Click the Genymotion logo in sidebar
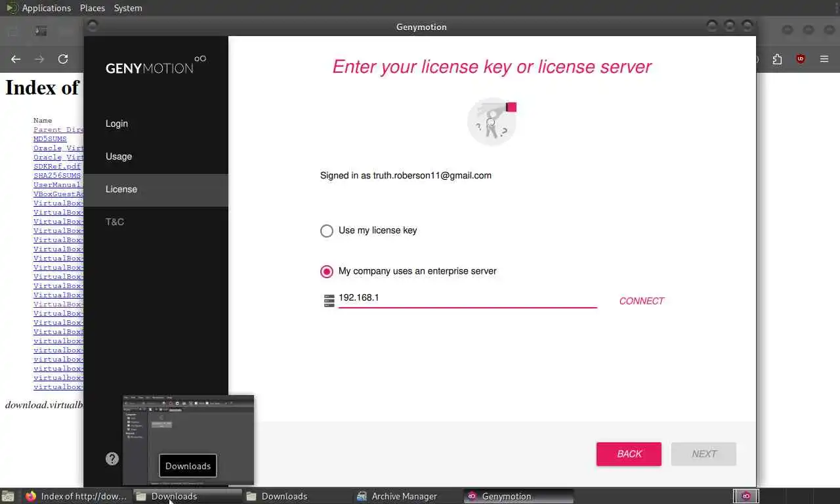Screen dimensions: 840x504 [x=156, y=64]
